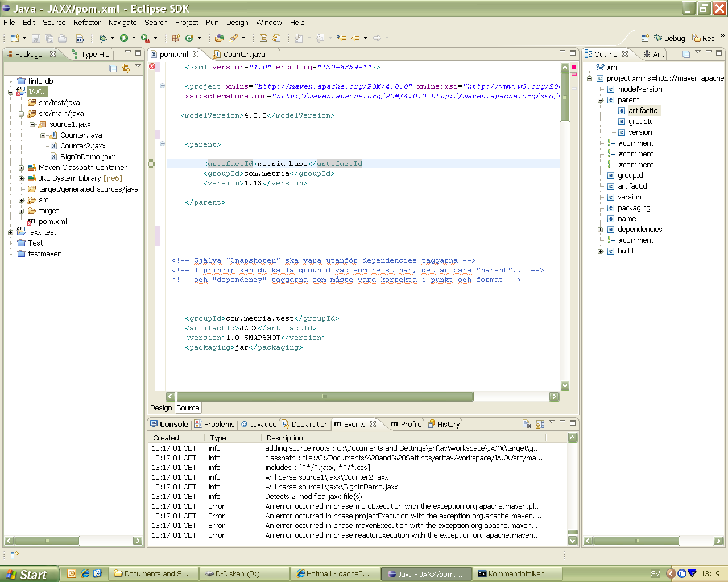Click the Back navigation arrow icon
The image size is (728, 582).
pos(355,38)
